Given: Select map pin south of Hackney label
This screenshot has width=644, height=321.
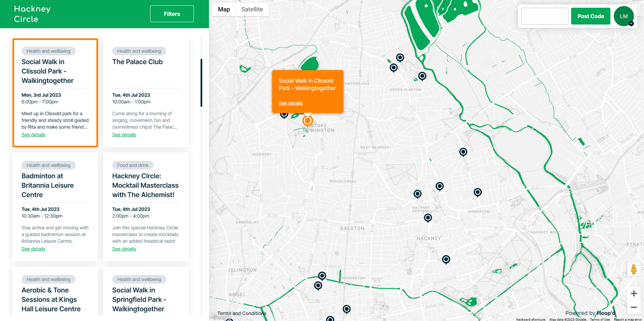Looking at the screenshot, I should [x=446, y=260].
